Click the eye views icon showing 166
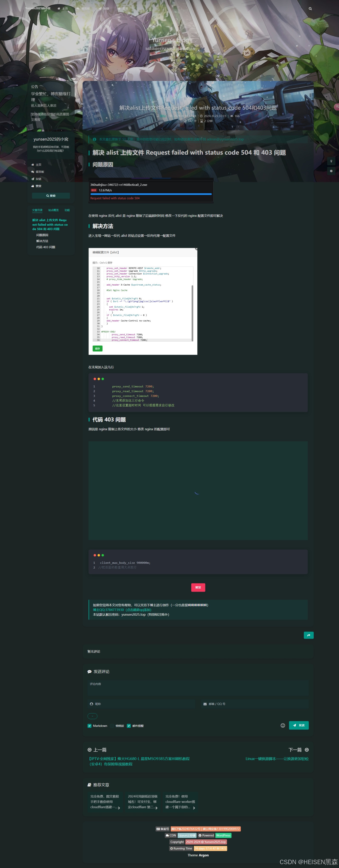 point(231,116)
